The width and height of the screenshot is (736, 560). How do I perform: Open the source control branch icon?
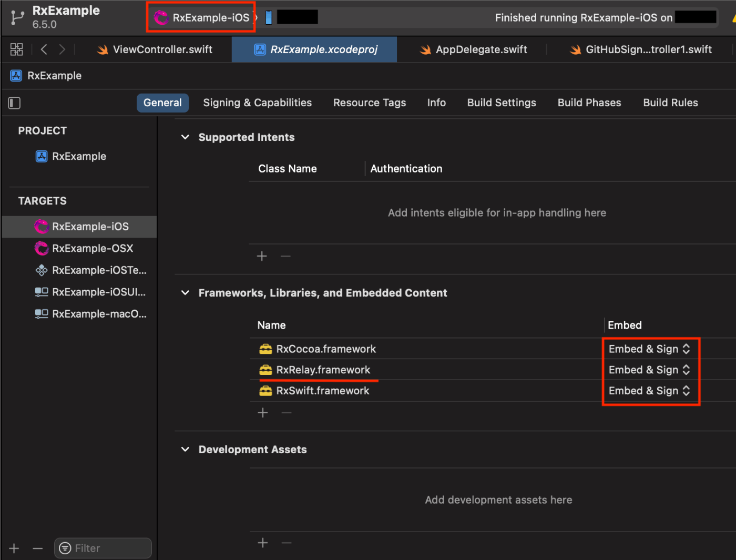point(17,17)
